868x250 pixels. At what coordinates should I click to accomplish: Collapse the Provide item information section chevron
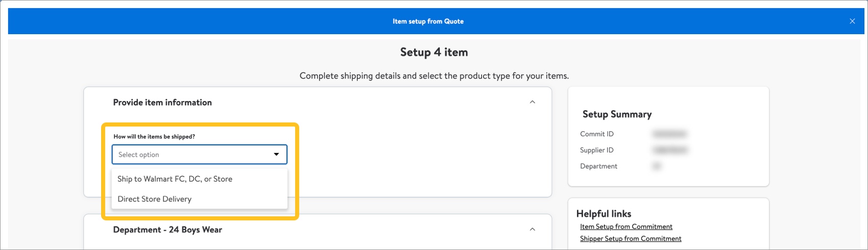coord(533,102)
